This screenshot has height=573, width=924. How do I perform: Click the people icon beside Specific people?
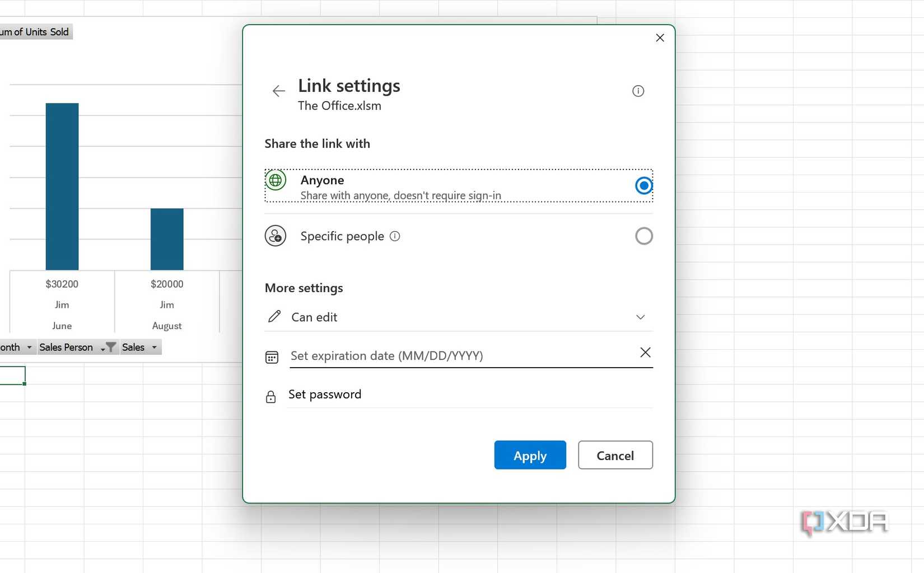(275, 236)
